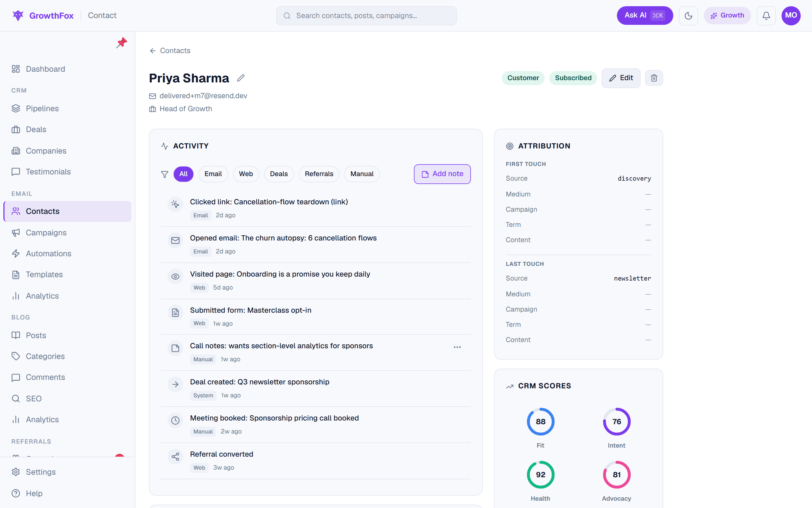Open Testimonials in sidebar

click(x=67, y=172)
